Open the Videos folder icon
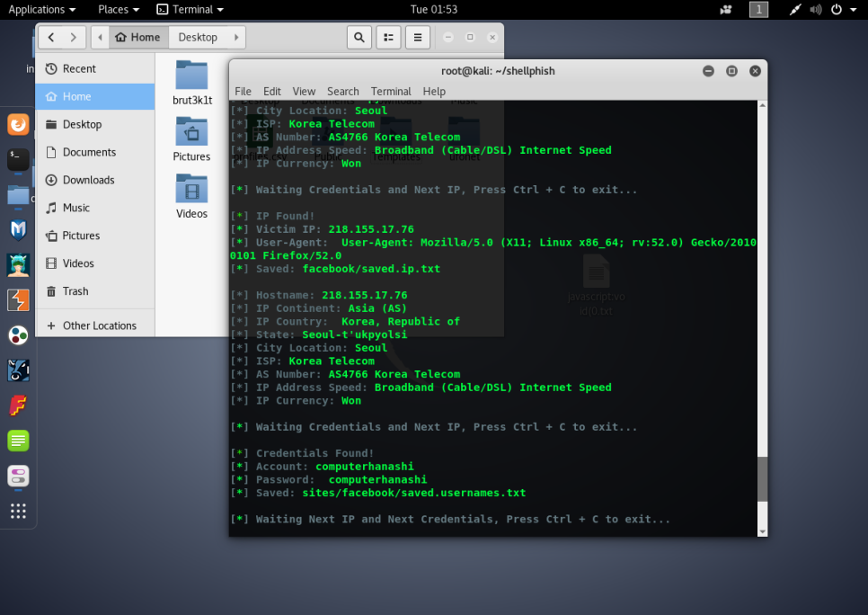 [x=191, y=197]
